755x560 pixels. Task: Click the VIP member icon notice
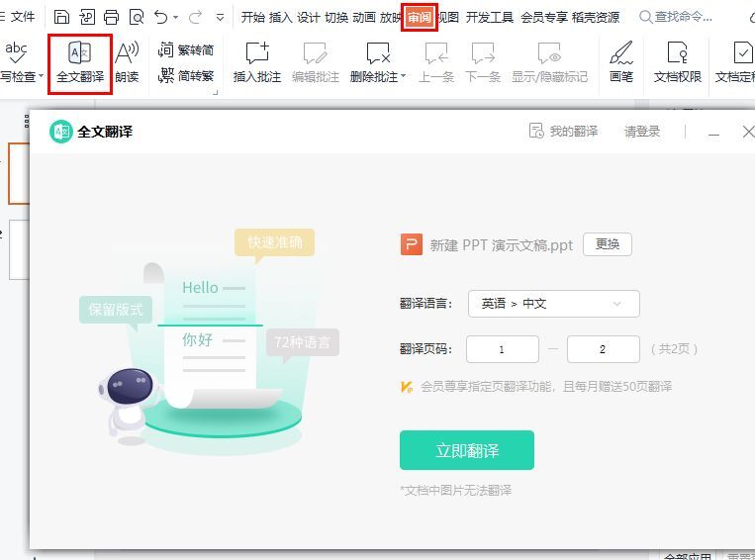407,387
